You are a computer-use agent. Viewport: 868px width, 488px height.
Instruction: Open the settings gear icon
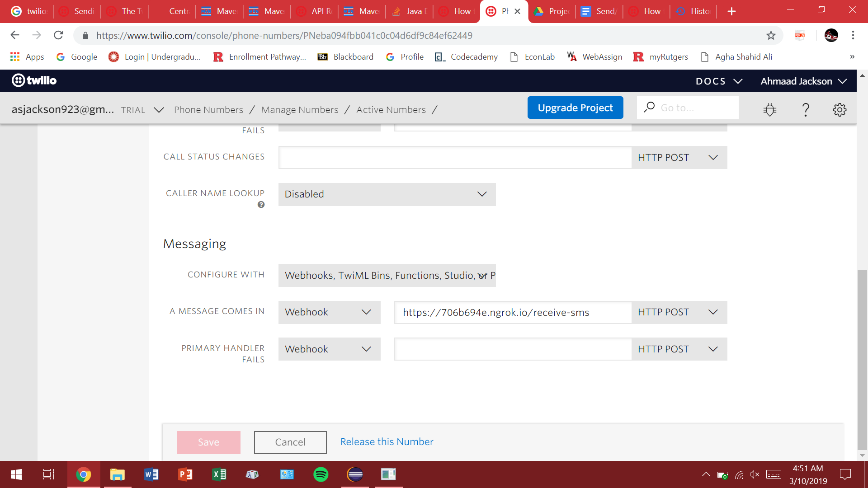(840, 109)
